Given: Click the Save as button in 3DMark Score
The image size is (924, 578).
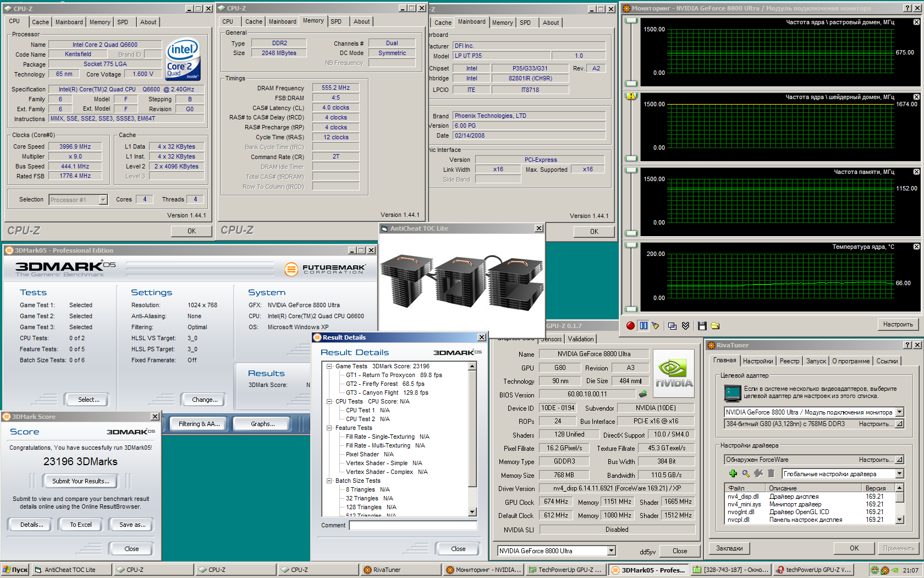Looking at the screenshot, I should tap(133, 525).
